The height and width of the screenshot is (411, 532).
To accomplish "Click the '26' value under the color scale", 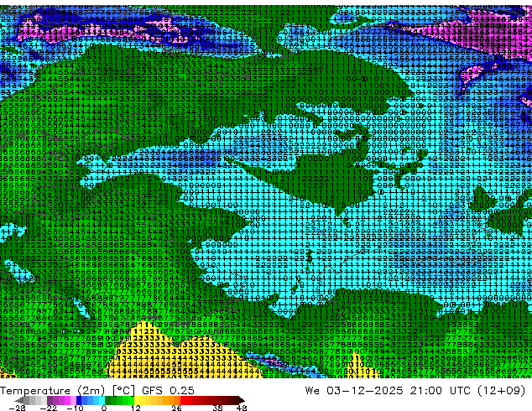I will [x=176, y=408].
